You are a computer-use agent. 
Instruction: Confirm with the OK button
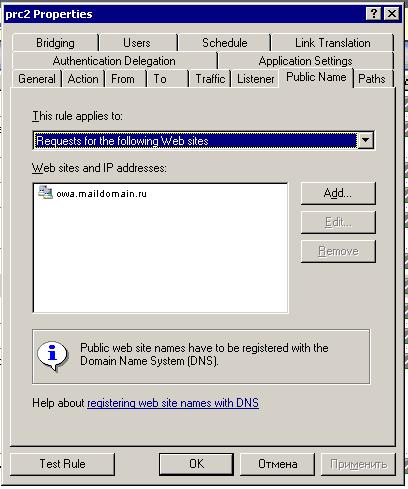coord(196,464)
